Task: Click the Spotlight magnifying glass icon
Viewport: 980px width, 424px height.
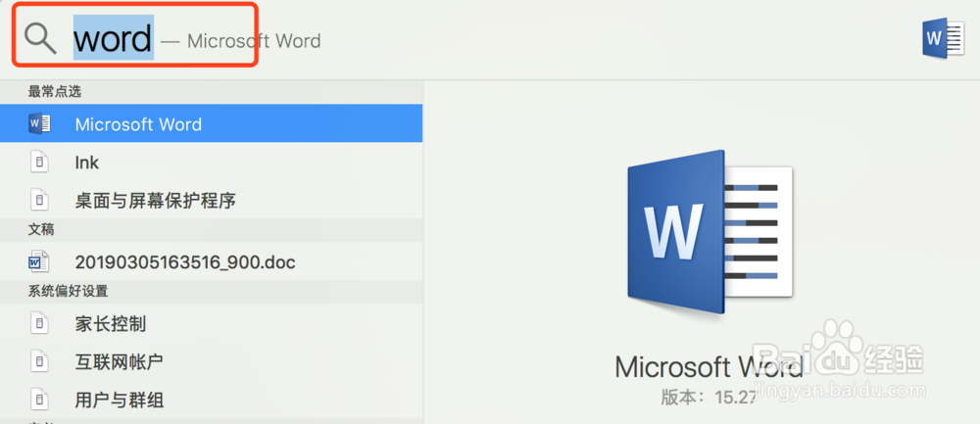Action: (40, 39)
